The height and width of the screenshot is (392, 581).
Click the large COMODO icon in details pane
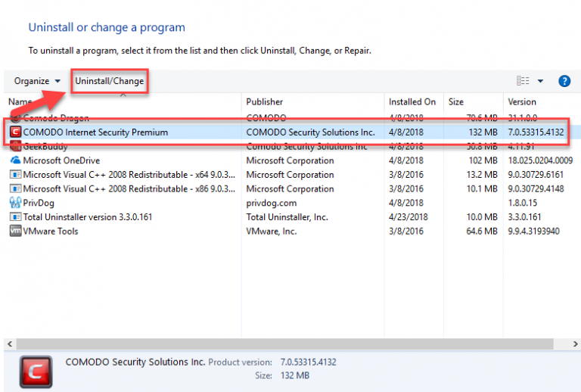click(x=36, y=372)
